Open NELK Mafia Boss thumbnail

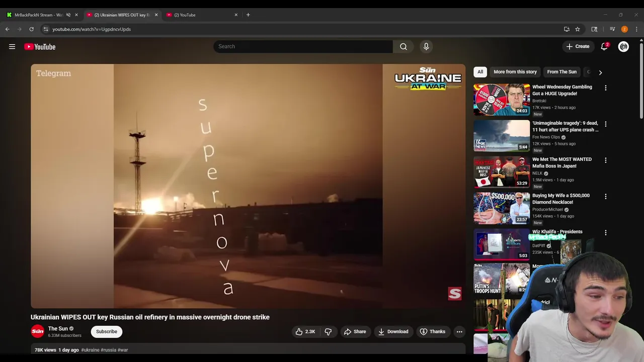point(502,172)
